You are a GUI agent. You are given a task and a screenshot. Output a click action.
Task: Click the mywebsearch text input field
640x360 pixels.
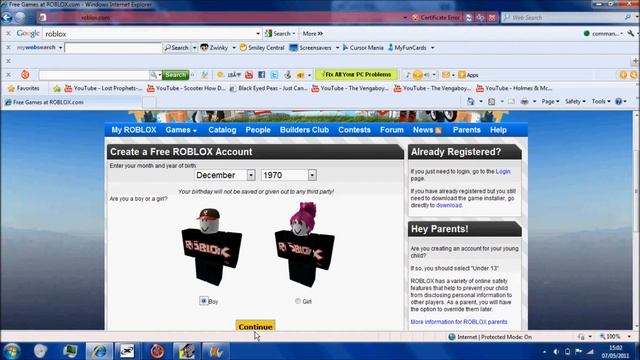pyautogui.click(x=113, y=48)
